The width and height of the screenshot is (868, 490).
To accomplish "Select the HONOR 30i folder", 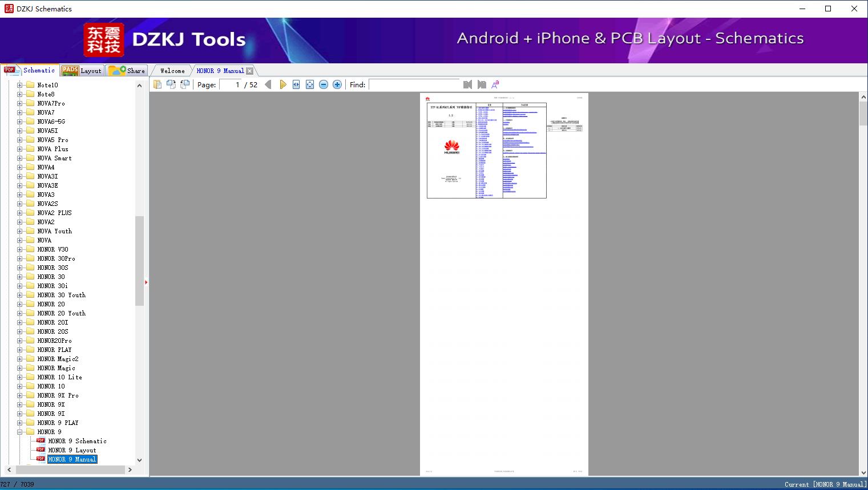I will (53, 286).
